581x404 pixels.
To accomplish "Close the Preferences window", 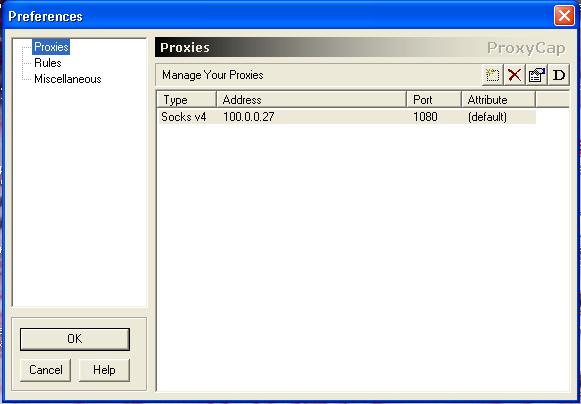I will coord(564,16).
